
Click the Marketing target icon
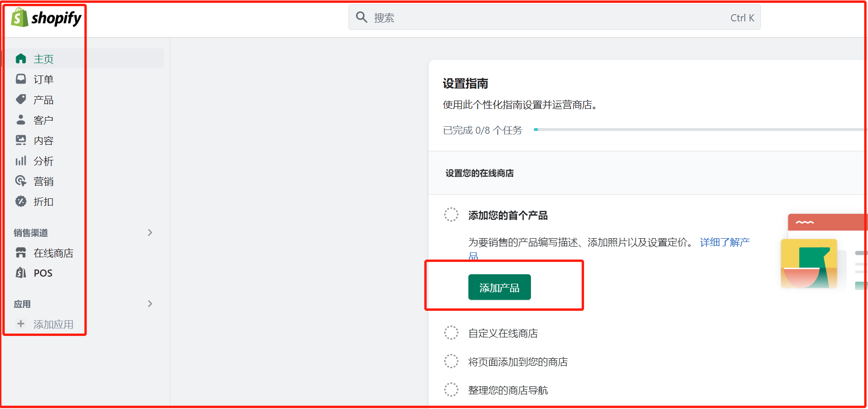[21, 181]
